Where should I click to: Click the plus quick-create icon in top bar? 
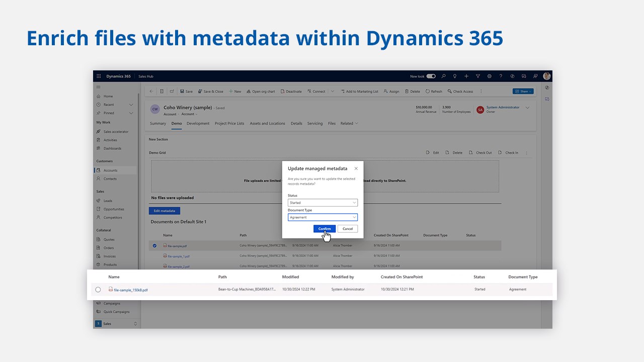point(466,76)
